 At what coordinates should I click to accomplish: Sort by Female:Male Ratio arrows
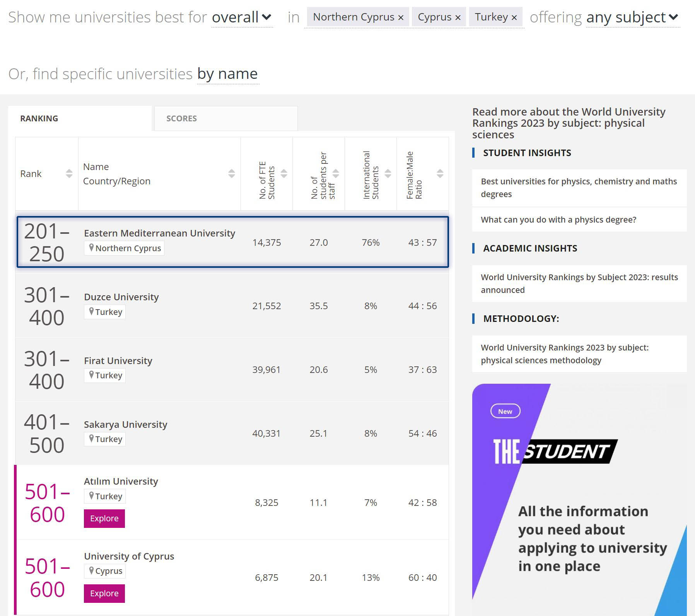coord(440,174)
